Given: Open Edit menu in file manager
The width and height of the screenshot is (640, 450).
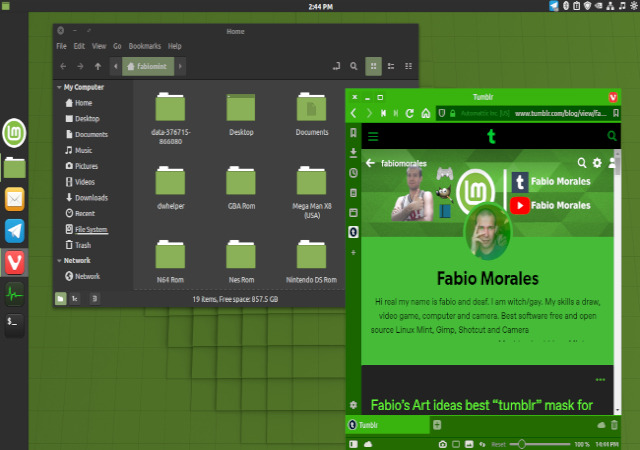Looking at the screenshot, I should tap(79, 46).
